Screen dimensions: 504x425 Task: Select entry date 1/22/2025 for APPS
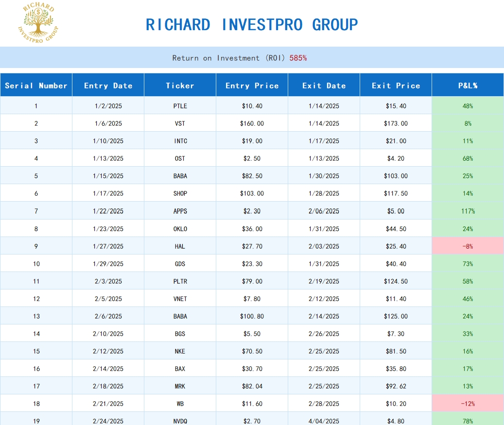[x=108, y=211]
